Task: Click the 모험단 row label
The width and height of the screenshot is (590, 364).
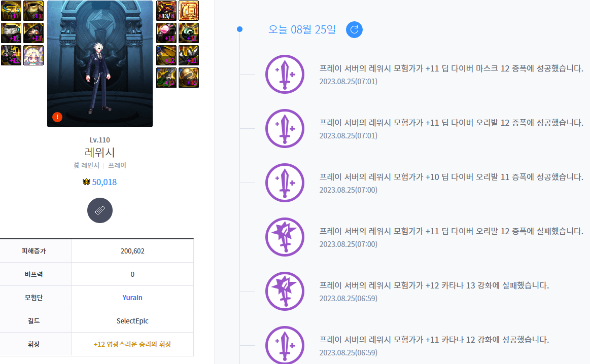Action: 34,298
